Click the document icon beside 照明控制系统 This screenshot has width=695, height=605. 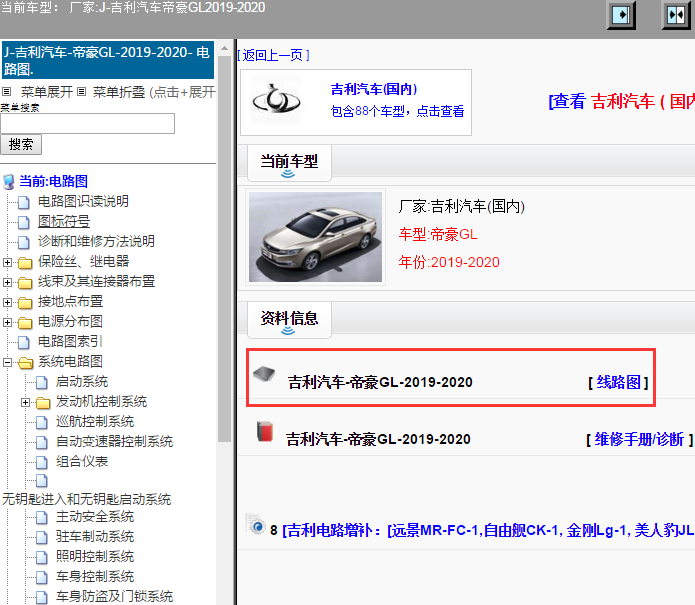(x=42, y=557)
